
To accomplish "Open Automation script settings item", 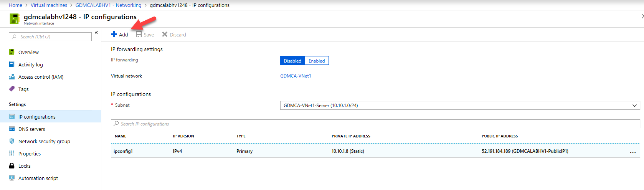I will click(38, 178).
